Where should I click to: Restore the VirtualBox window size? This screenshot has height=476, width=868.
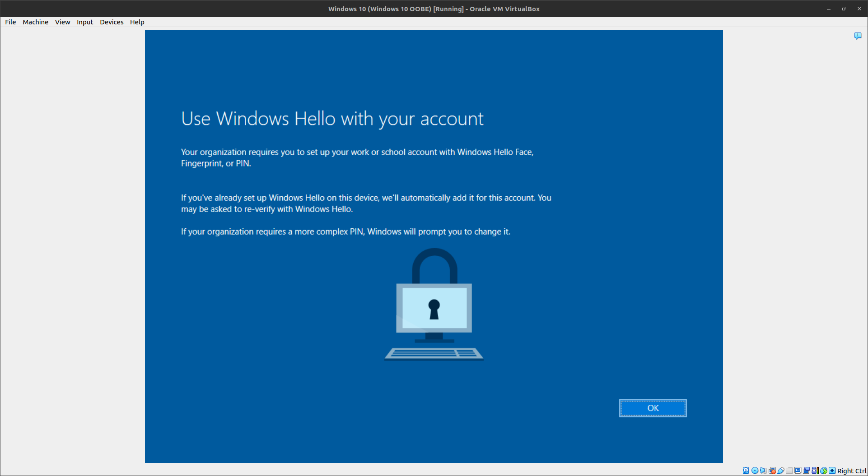pos(844,9)
